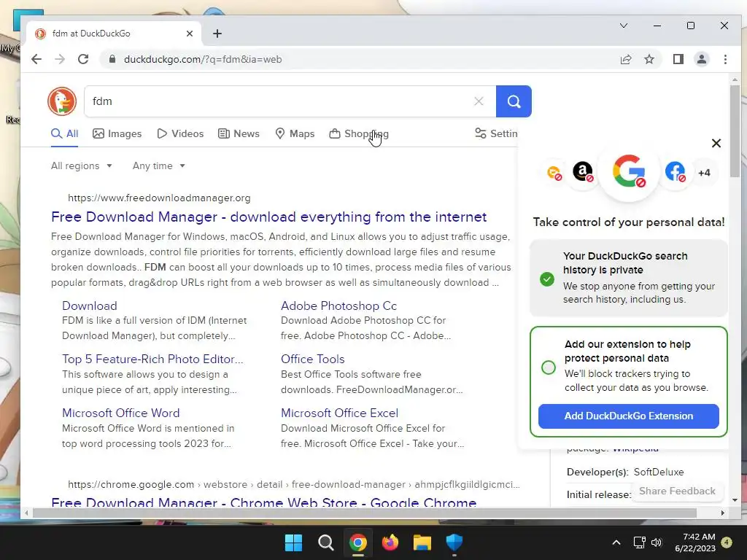
Task: Open Chrome's three-dot menu
Action: pos(725,59)
